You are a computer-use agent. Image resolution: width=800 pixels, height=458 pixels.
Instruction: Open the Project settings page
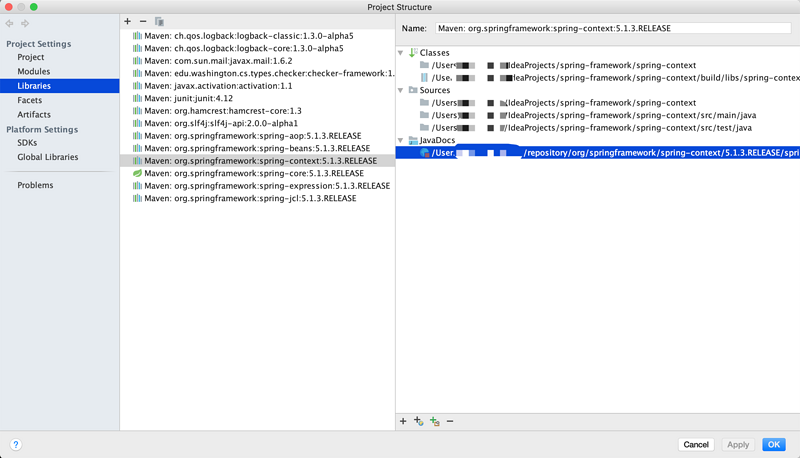click(x=31, y=57)
